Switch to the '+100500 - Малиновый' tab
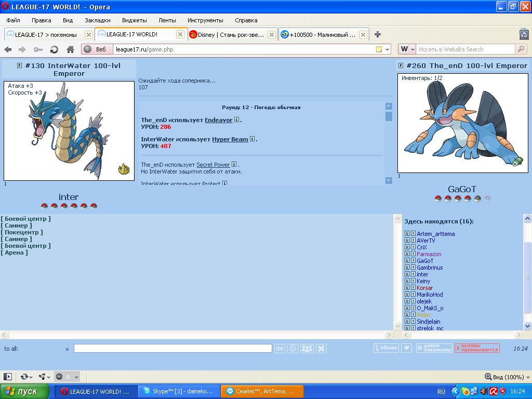 click(322, 35)
